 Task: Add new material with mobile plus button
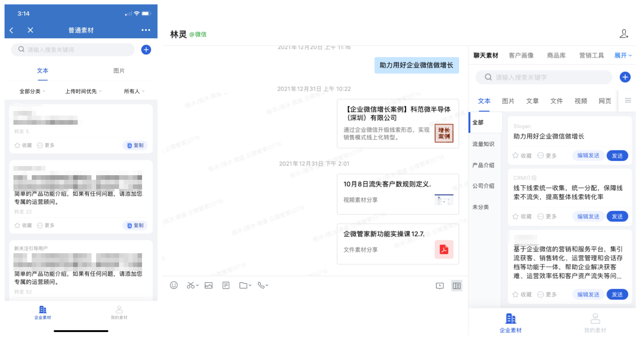(146, 50)
